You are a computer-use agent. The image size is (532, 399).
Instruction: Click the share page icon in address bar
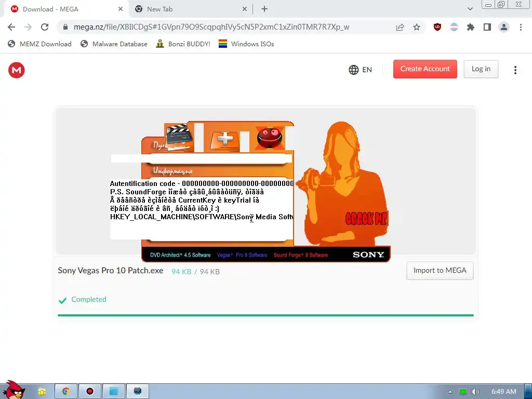[400, 28]
